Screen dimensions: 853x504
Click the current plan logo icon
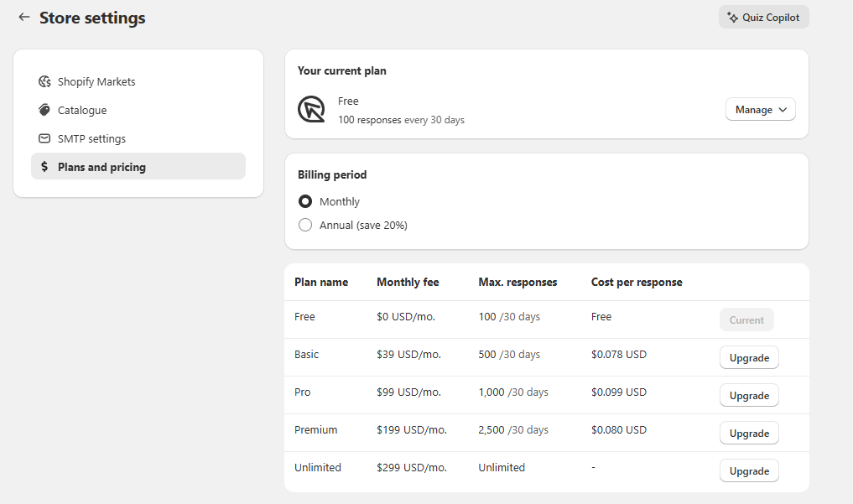(311, 109)
